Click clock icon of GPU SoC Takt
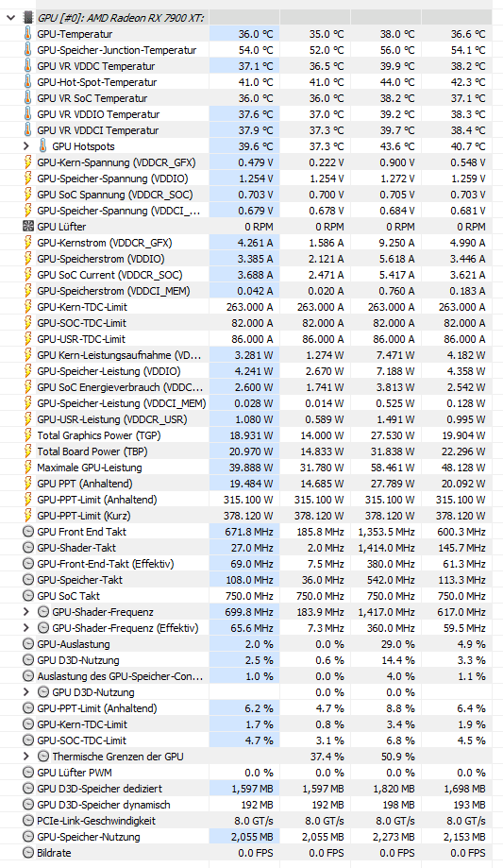 pyautogui.click(x=27, y=596)
